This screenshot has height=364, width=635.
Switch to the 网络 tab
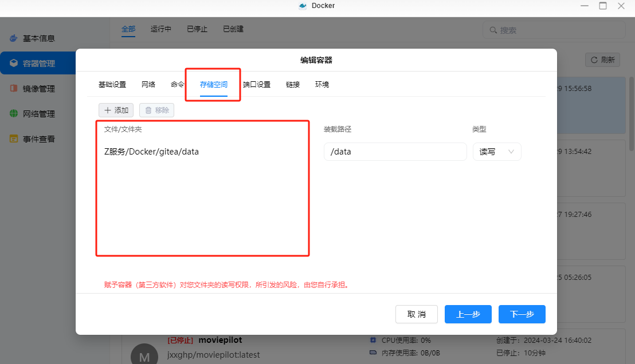148,85
